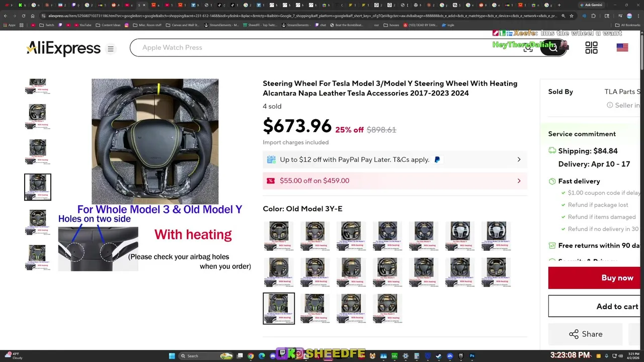Viewport: 644px width, 362px height.
Task: Click the Share button label
Action: point(592,334)
